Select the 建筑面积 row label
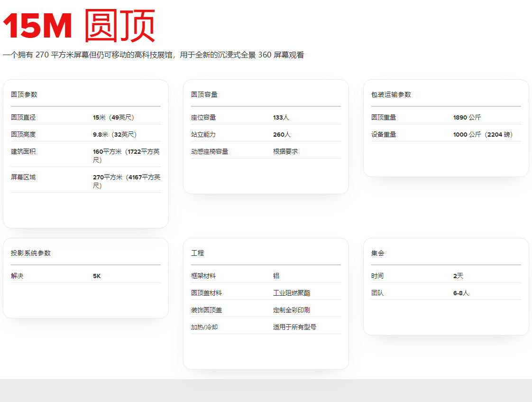532x402 pixels. tap(23, 151)
